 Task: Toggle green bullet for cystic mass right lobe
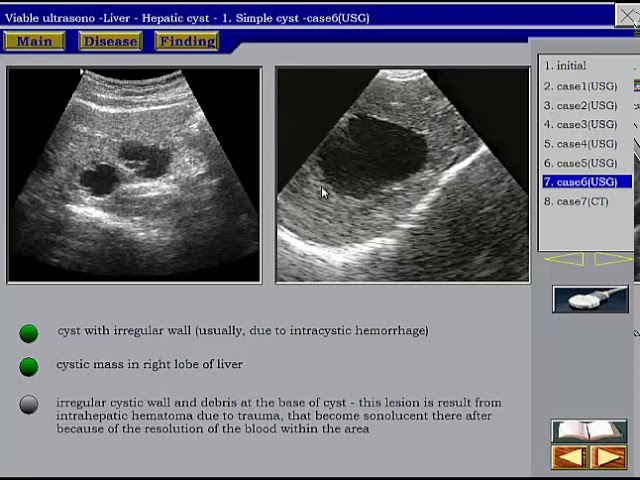coord(29,367)
